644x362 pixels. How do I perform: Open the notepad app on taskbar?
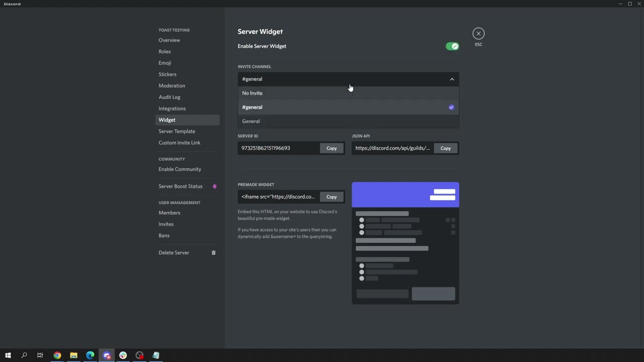(156, 355)
